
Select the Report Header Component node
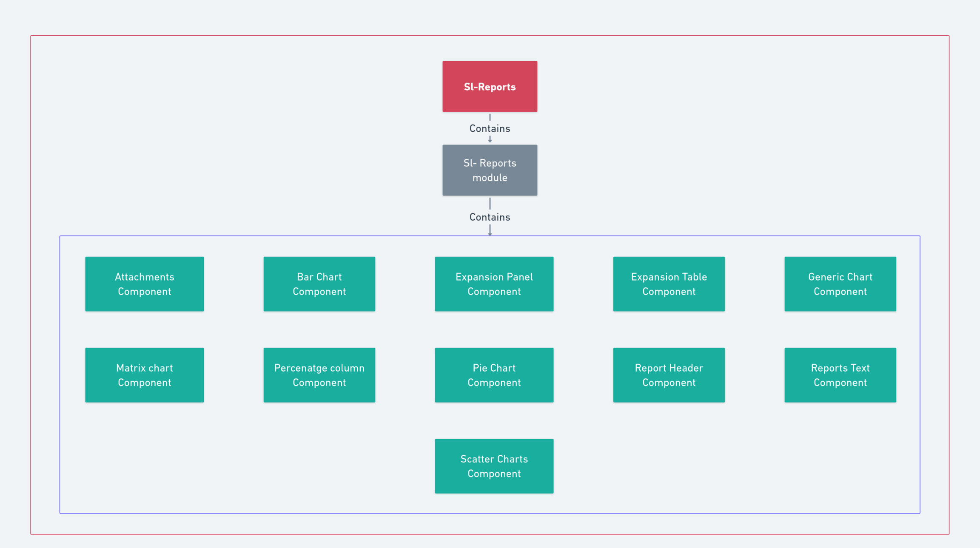[669, 375]
